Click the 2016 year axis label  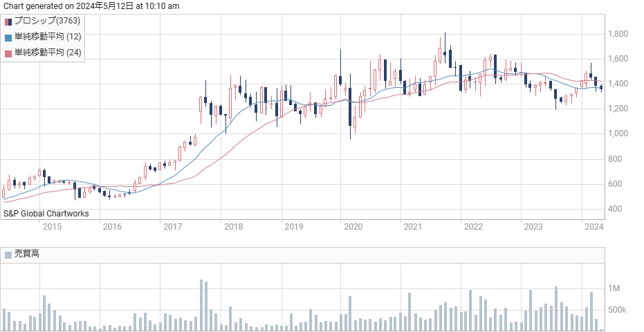pyautogui.click(x=112, y=227)
